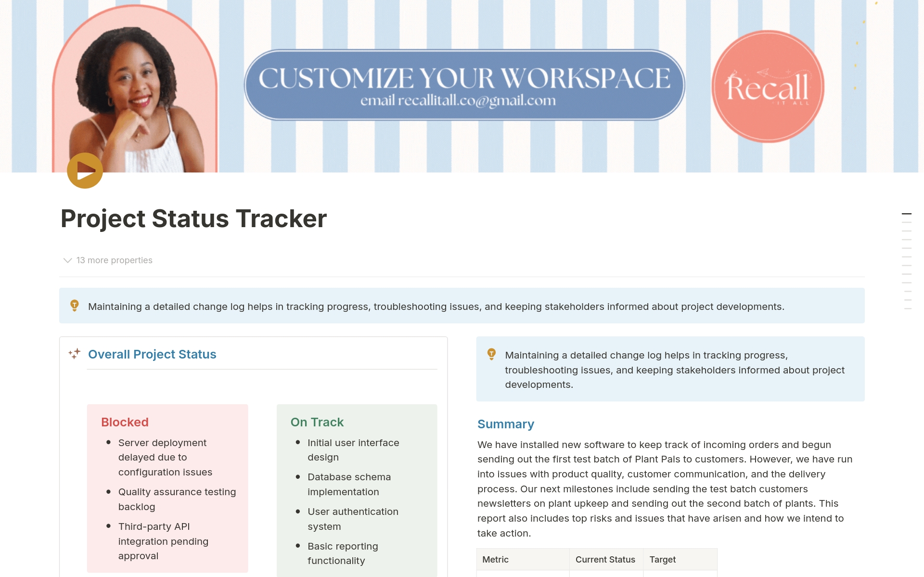The width and height of the screenshot is (924, 577).
Task: Click the AI sparkle icon next to Overall Project Status
Action: pos(75,354)
